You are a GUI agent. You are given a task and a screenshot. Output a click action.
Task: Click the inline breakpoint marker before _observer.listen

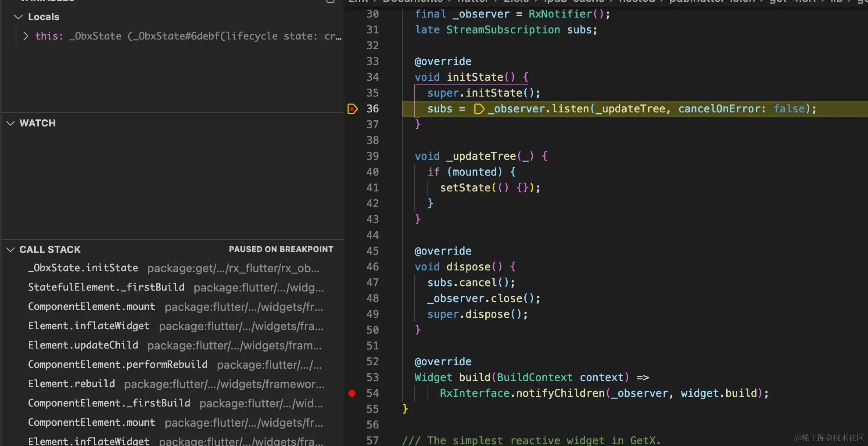pyautogui.click(x=479, y=109)
